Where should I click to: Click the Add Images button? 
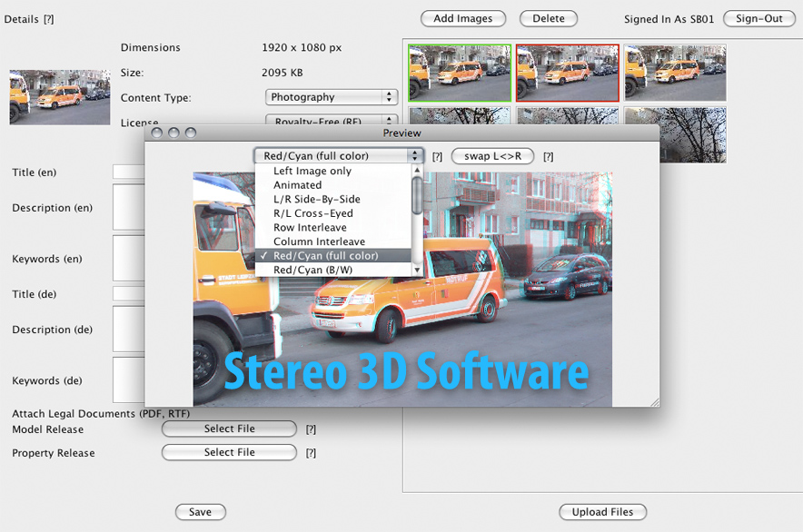coord(463,18)
